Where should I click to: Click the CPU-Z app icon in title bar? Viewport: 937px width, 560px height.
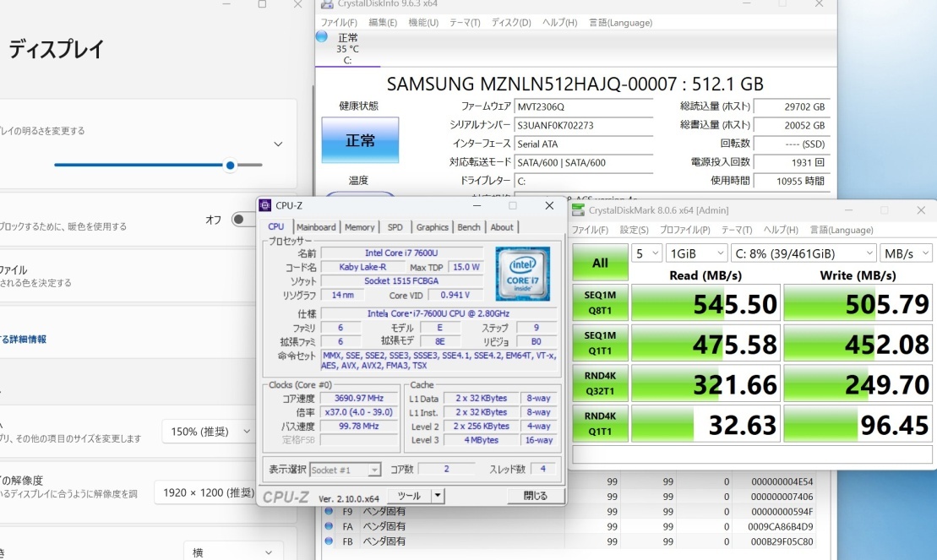264,205
